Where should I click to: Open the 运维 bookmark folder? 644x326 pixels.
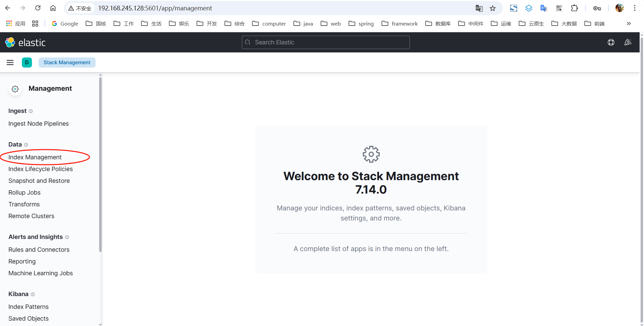[x=501, y=24]
